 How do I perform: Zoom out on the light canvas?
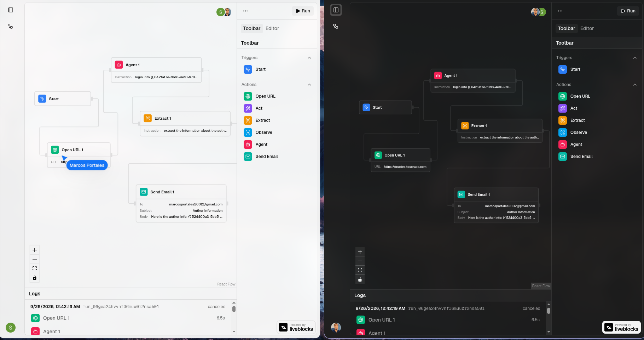(35, 259)
